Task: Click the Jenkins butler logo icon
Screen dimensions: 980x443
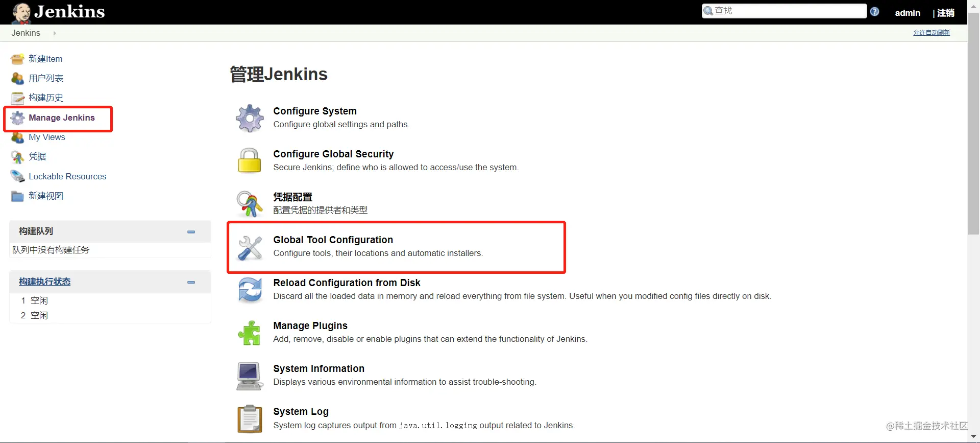Action: click(x=21, y=13)
